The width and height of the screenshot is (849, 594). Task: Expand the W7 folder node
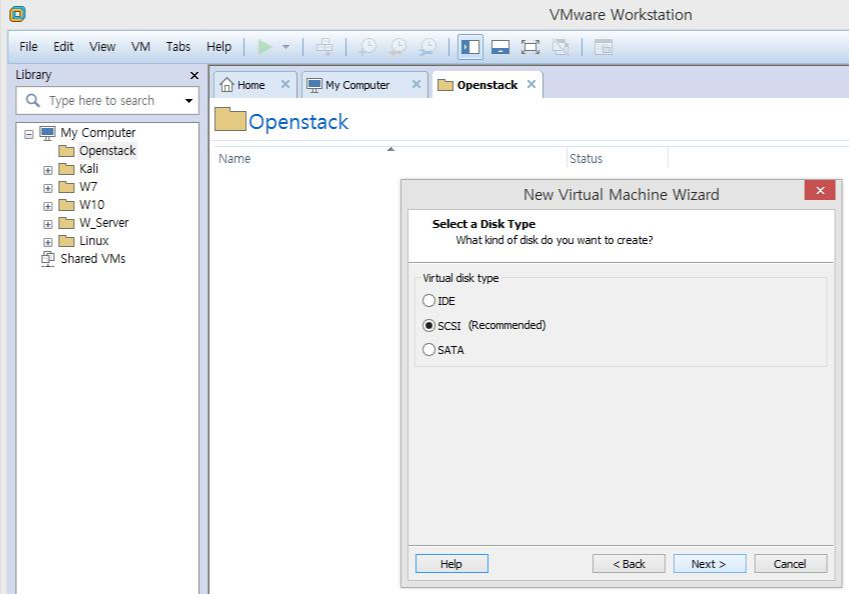[x=48, y=188]
